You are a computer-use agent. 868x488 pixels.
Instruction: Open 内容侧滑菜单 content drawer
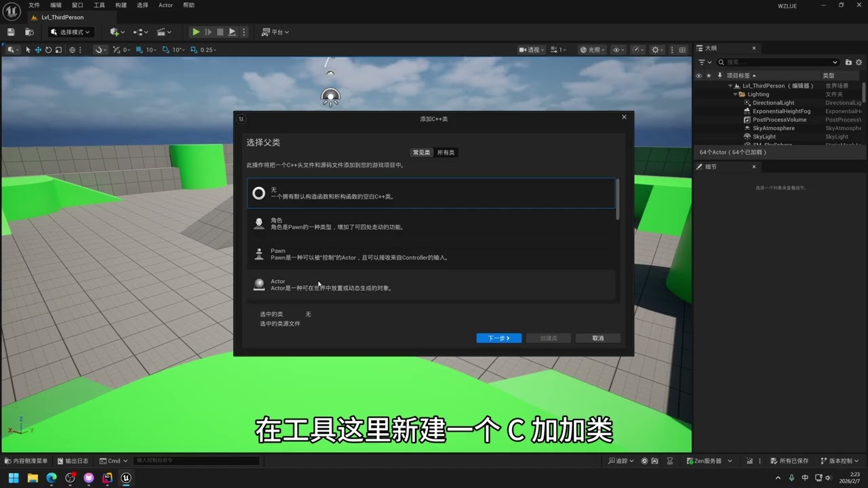tap(26, 461)
